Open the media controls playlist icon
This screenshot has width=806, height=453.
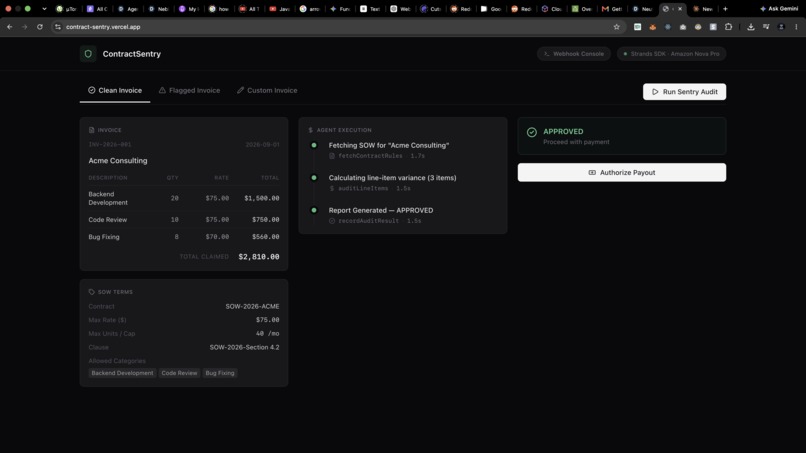(766, 27)
